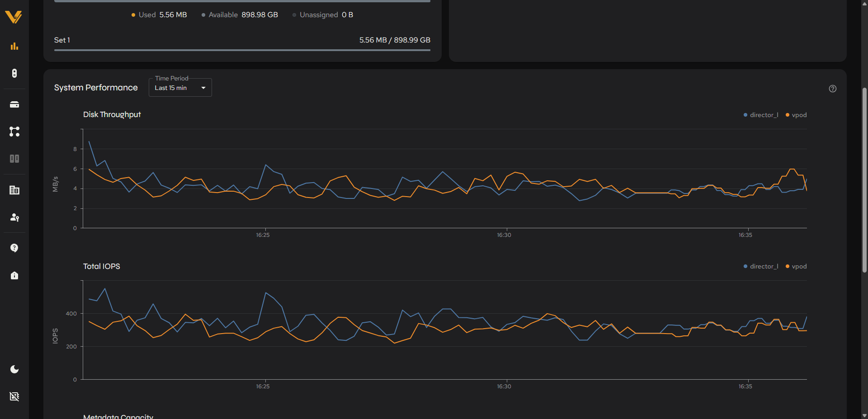Open the tenants building sidebar icon
The image size is (868, 419).
(x=14, y=190)
